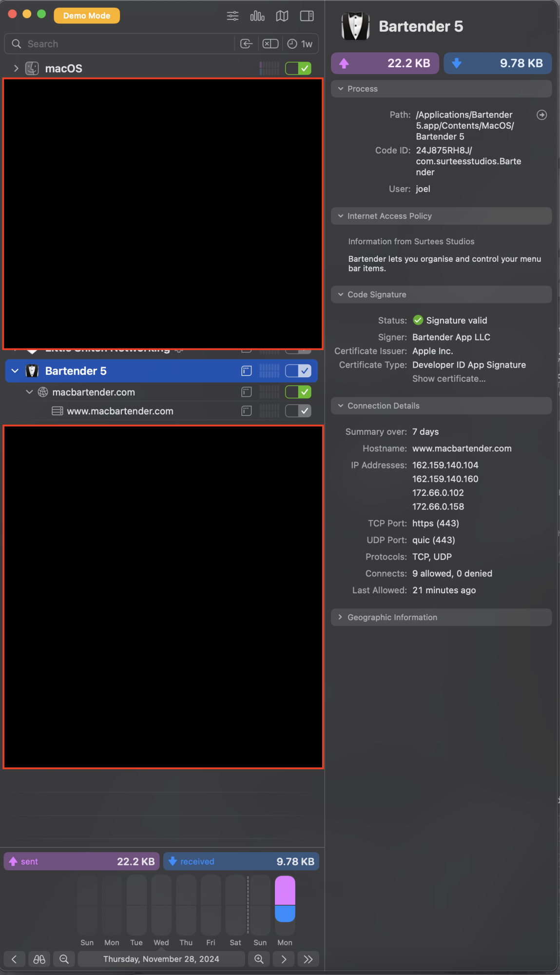Zoom out the timeline with minus magnifier

pyautogui.click(x=64, y=959)
